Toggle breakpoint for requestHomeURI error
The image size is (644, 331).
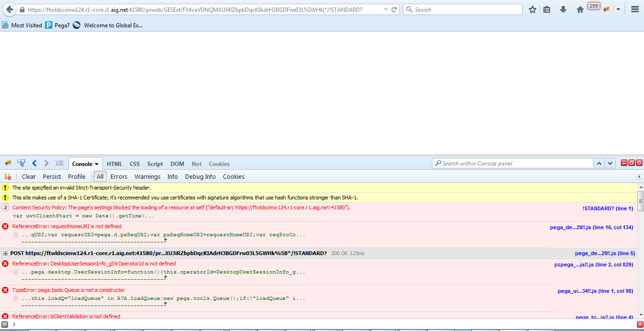16,235
